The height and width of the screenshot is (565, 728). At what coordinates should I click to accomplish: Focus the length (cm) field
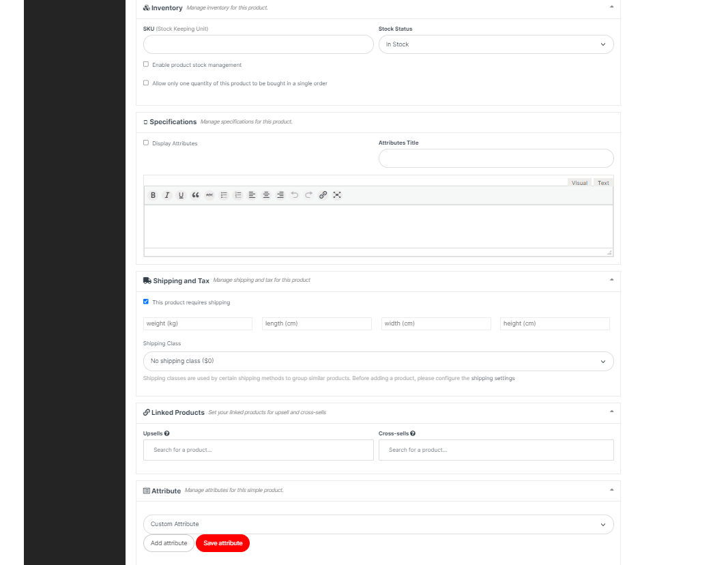317,323
